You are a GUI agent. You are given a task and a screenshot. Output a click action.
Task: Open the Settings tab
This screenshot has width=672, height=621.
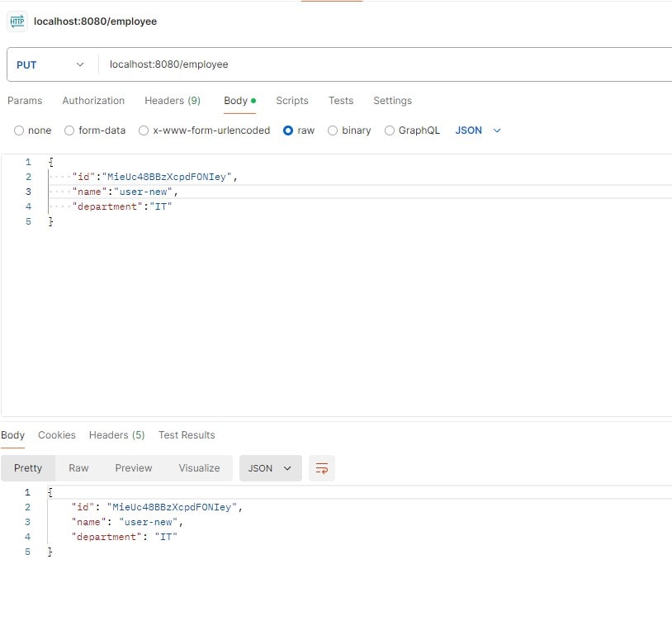coord(392,101)
